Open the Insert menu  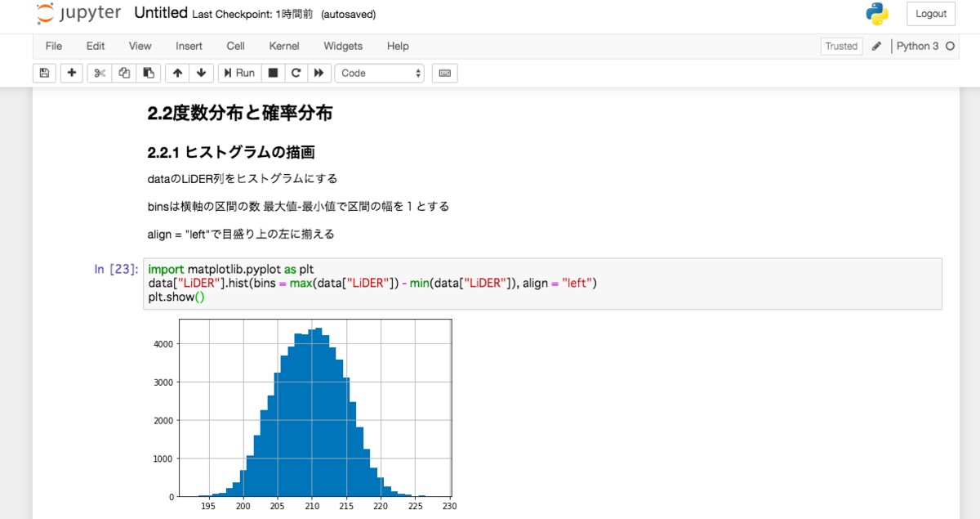189,46
